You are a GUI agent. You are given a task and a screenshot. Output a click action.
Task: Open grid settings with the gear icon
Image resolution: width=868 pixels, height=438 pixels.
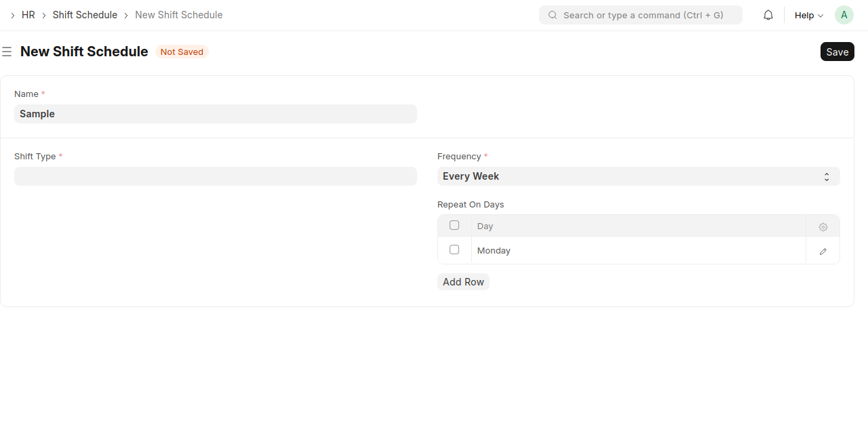[823, 226]
